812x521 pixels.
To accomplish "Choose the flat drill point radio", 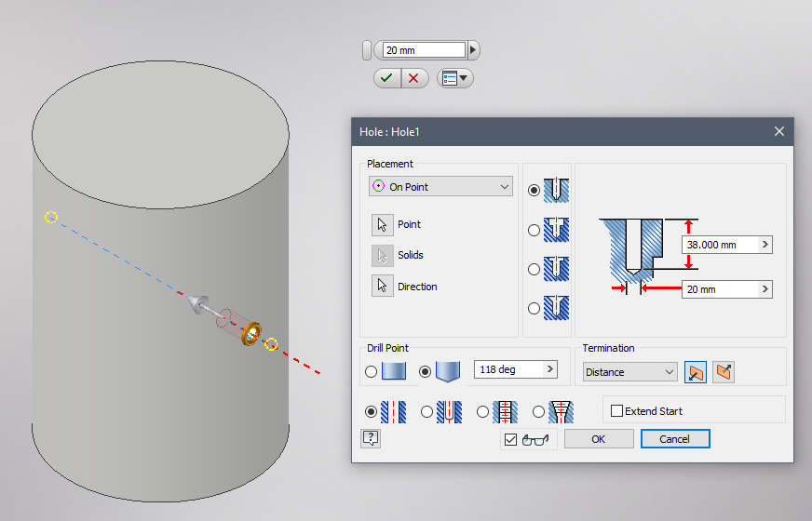I will click(371, 371).
